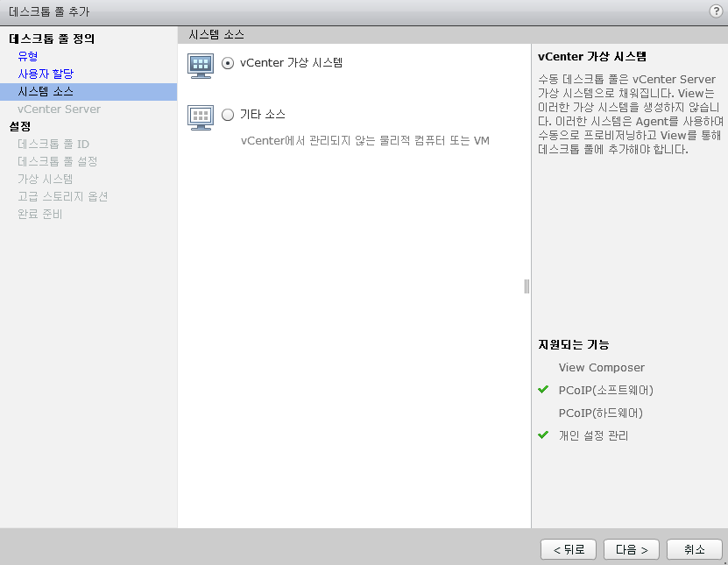Select the 가상 시스템 step
728x565 pixels.
click(x=45, y=179)
